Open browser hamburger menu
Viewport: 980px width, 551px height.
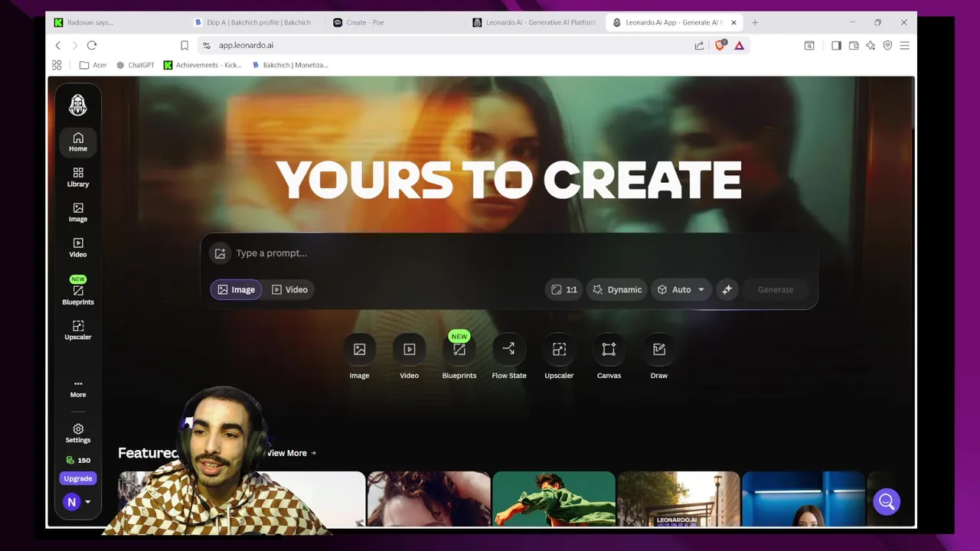904,45
